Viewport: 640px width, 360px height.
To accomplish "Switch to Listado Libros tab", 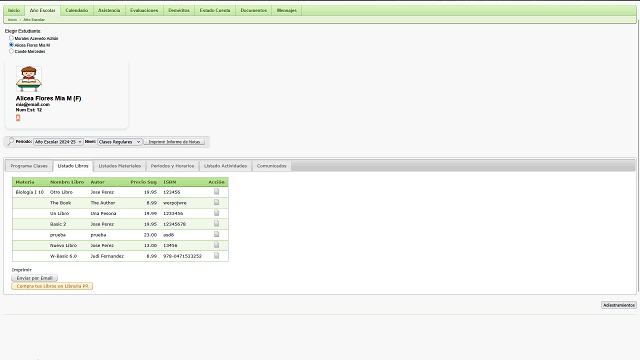I will 73,166.
